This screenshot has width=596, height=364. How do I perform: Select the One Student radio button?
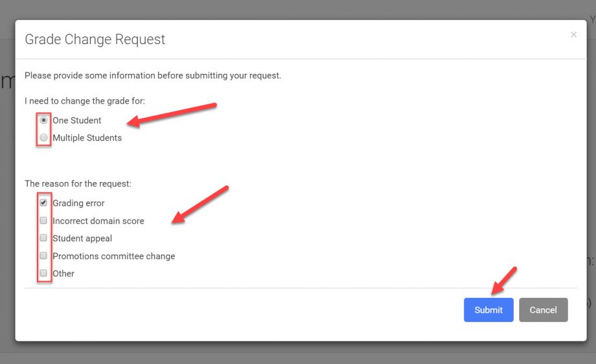(x=44, y=120)
